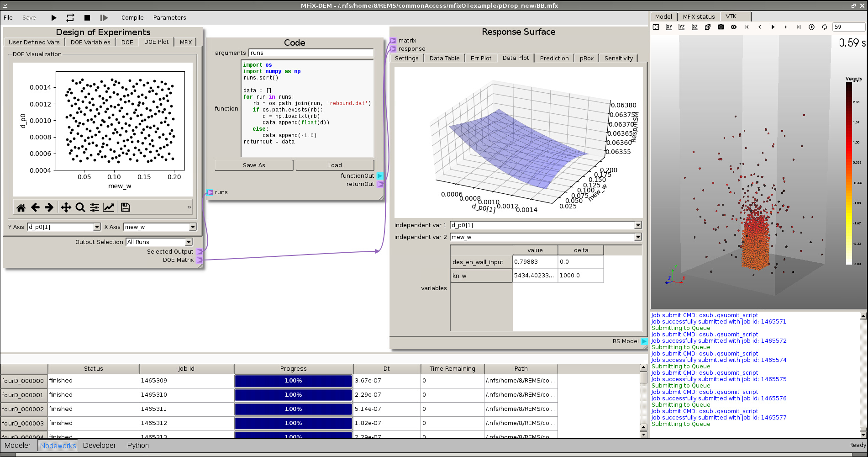Click the play button to animate VTK frames
This screenshot has width=868, height=457.
point(773,27)
